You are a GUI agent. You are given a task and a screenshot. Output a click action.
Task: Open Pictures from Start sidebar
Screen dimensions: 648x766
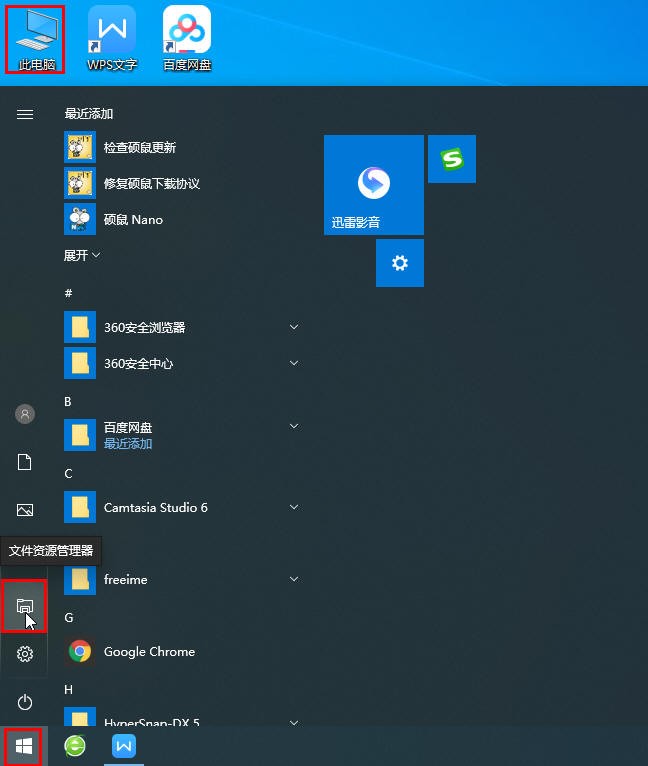click(25, 510)
